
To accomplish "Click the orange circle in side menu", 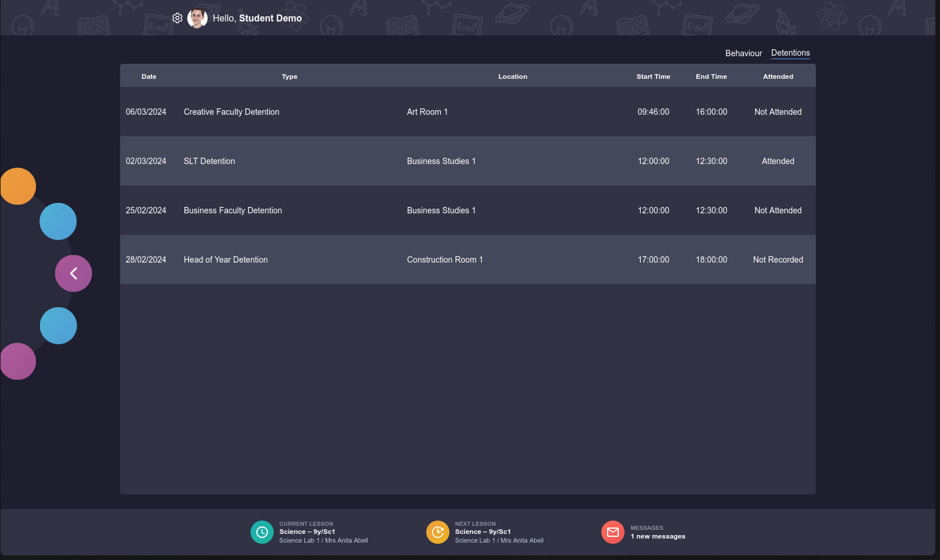I will 18,186.
